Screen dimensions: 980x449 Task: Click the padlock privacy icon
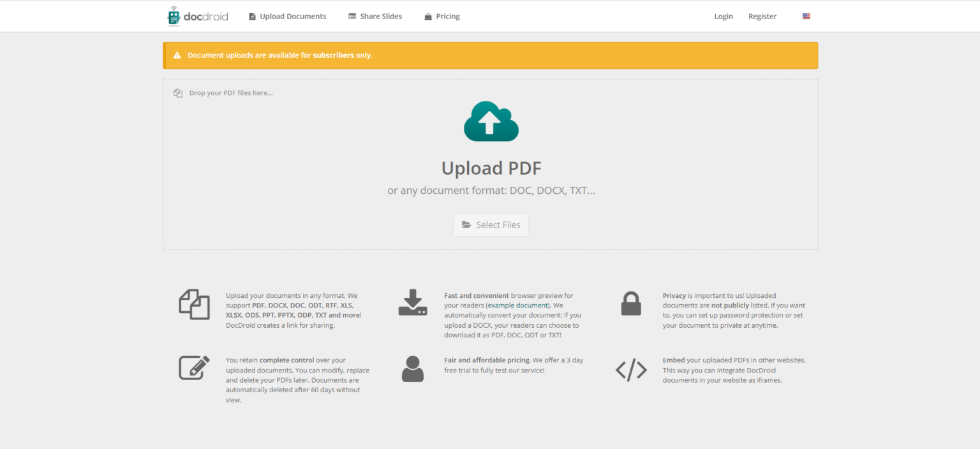tap(631, 304)
